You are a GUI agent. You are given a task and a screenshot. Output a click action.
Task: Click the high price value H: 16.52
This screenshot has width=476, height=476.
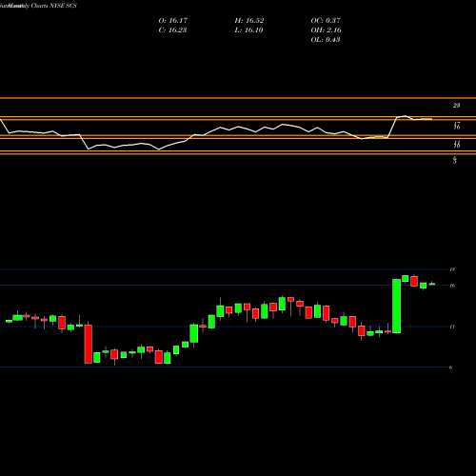249,20
